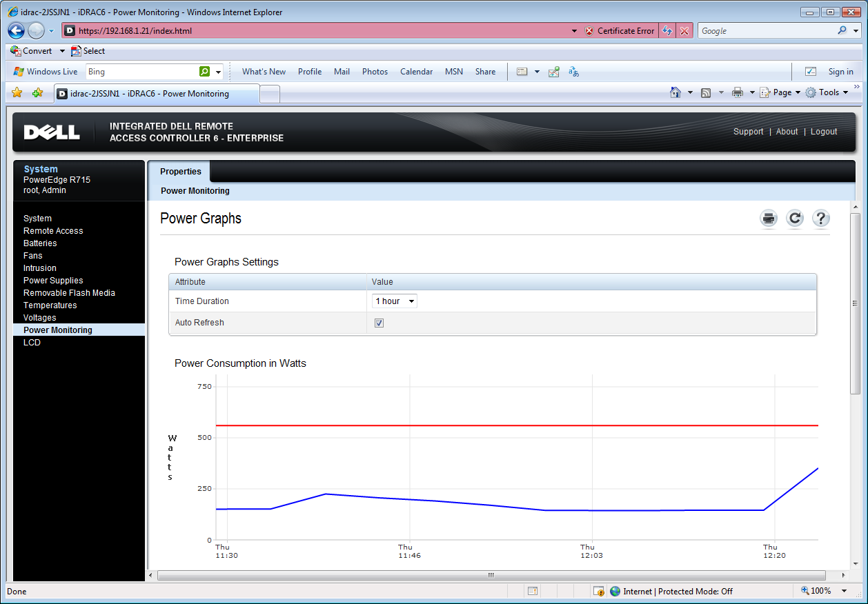Expand the Home button dropdown arrow
Screen dimensions: 868x604
click(x=690, y=92)
